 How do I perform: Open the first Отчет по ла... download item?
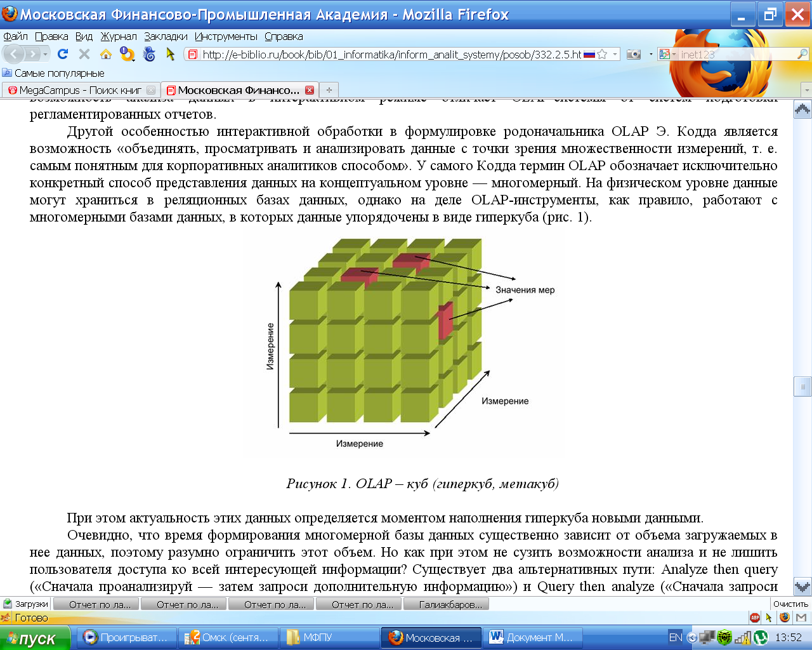96,604
